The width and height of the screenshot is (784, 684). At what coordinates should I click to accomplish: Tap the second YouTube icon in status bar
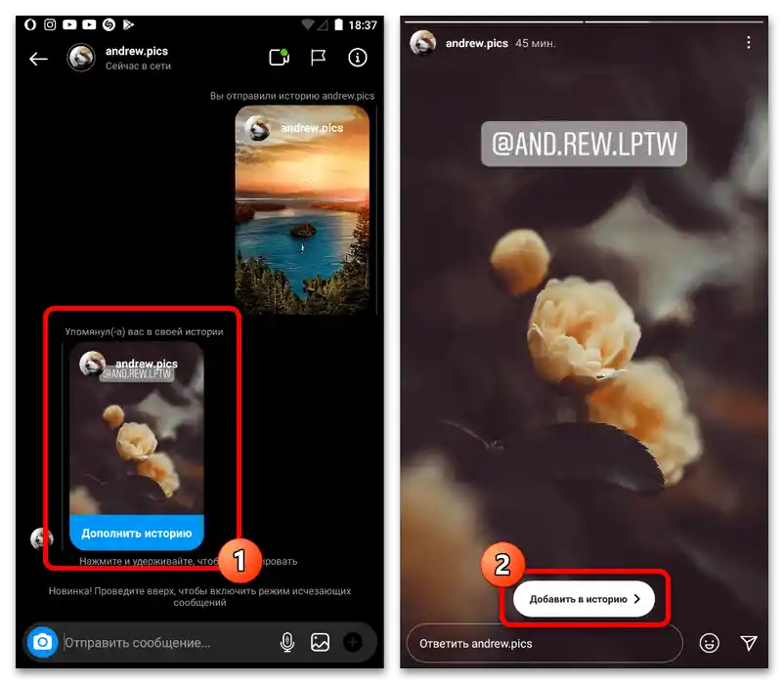pyautogui.click(x=89, y=24)
